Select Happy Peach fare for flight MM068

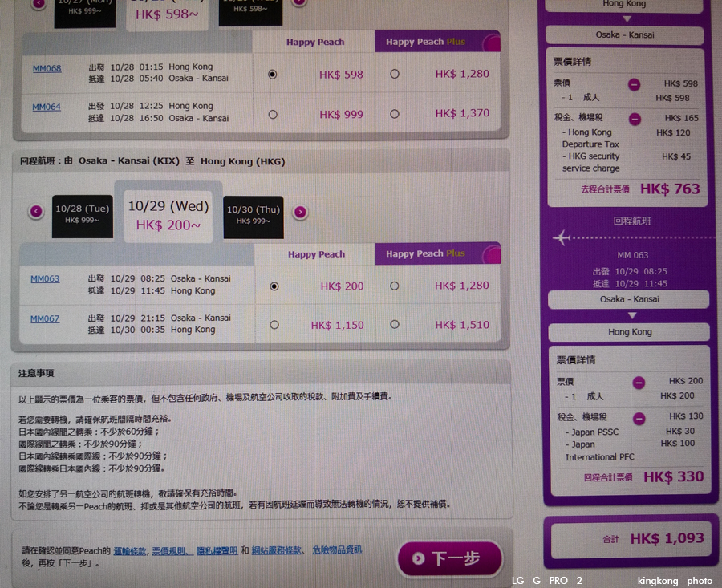point(273,74)
